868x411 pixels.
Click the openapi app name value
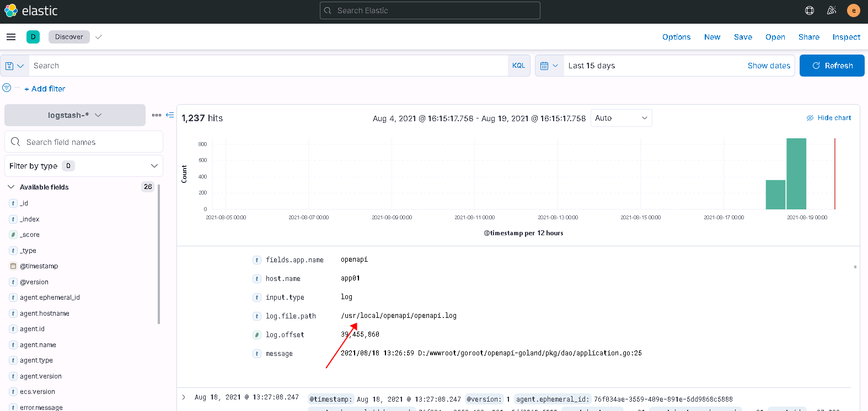[354, 259]
